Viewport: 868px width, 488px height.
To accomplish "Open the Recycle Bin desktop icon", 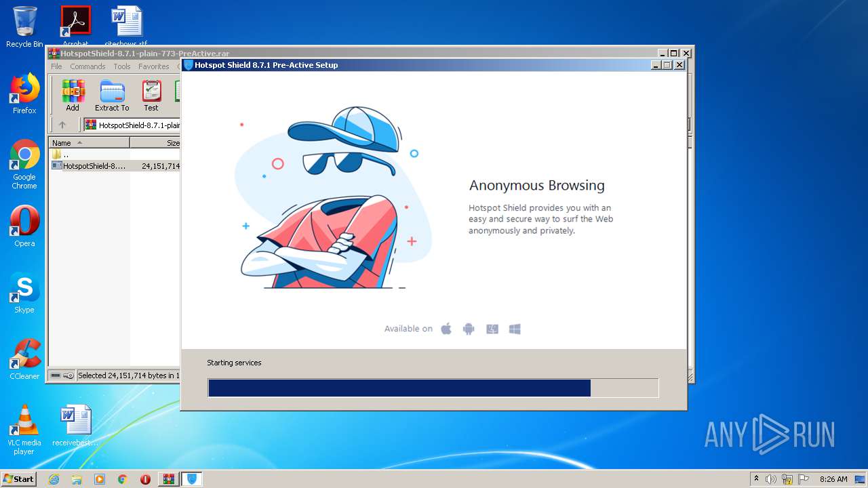I will point(24,27).
